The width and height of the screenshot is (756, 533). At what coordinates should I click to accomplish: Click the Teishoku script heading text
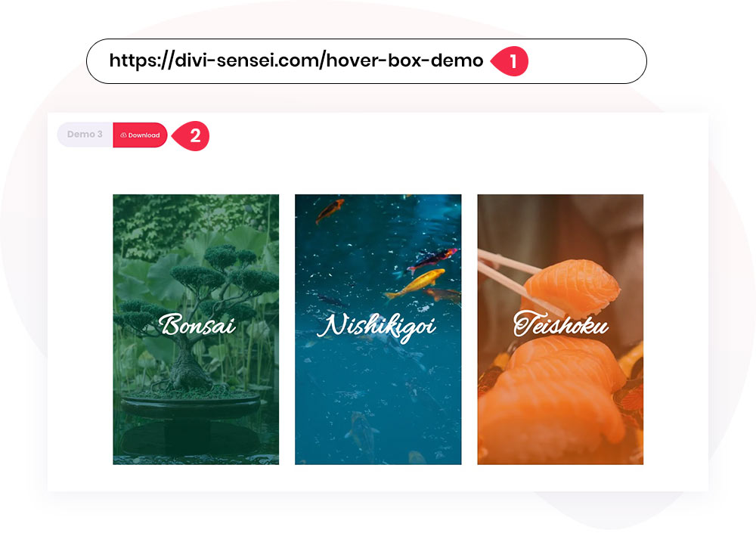tap(560, 324)
